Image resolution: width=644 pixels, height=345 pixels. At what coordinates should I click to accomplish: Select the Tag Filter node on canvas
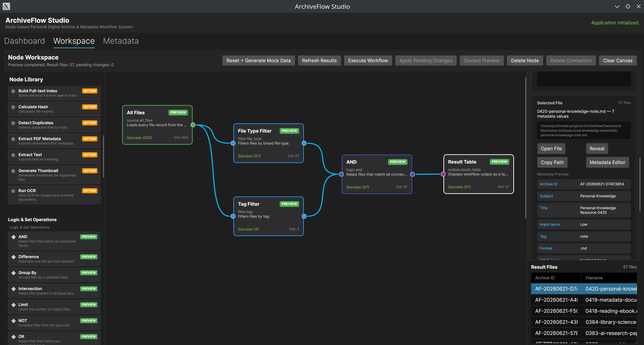click(x=268, y=216)
